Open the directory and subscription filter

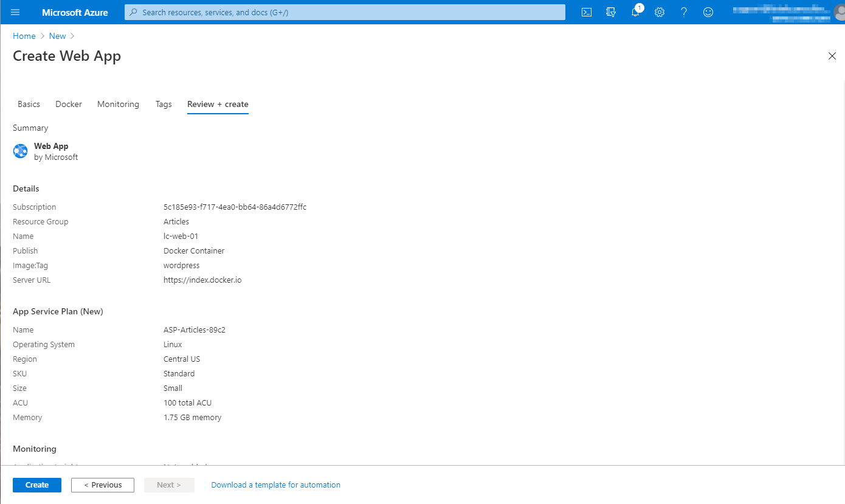610,12
